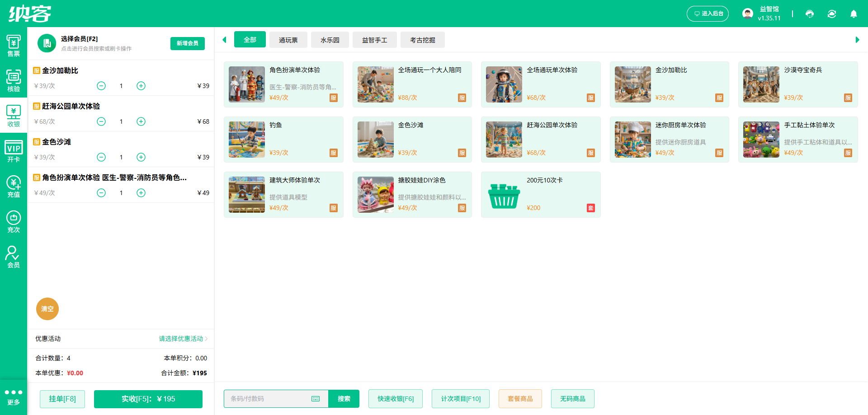
Task: Decrease quantity of 赶海公园单次体验 in cart
Action: point(101,121)
